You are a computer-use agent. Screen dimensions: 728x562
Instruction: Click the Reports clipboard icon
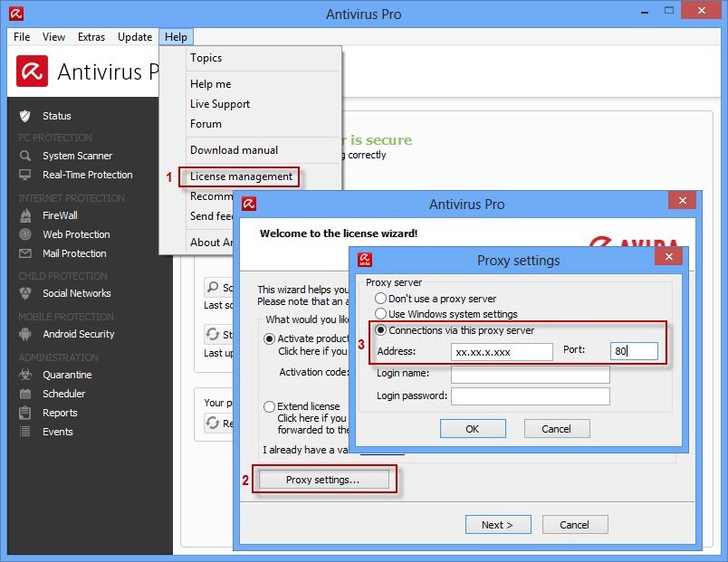tap(25, 413)
